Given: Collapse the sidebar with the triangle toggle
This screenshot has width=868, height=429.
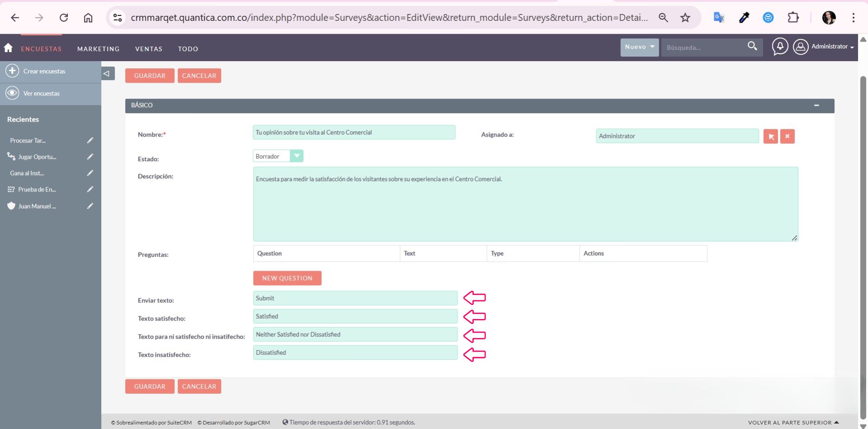Looking at the screenshot, I should click(x=108, y=73).
